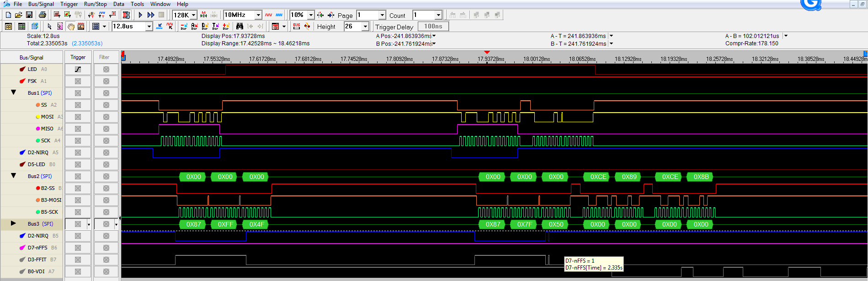Toggle trigger condition for LED A0
Image resolution: width=868 pixels, height=281 pixels.
(x=78, y=69)
